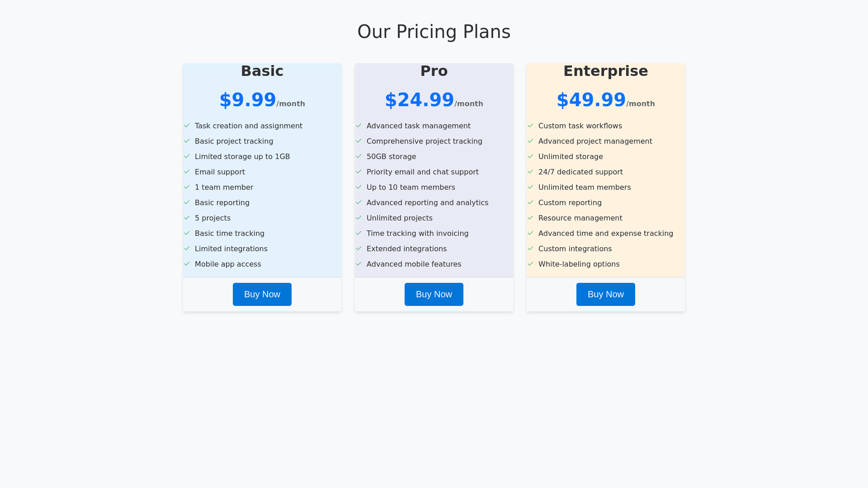Click checkmark icon beside Task creation and assignment

pyautogui.click(x=187, y=126)
